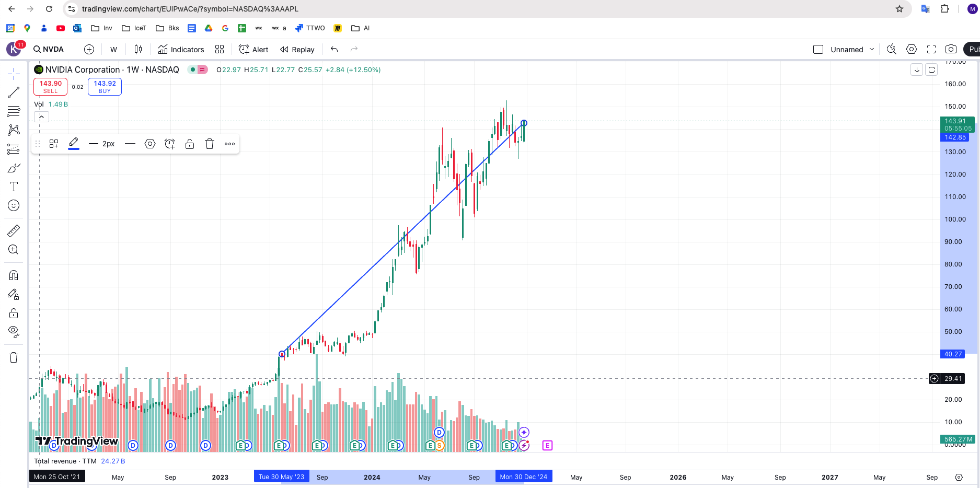980x488 pixels.
Task: Open indicator templates grid icon
Action: tap(220, 49)
